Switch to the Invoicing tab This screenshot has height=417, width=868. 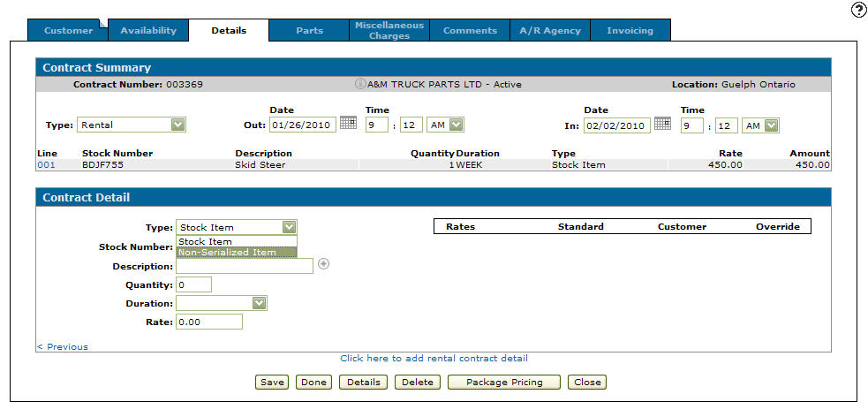pos(630,30)
